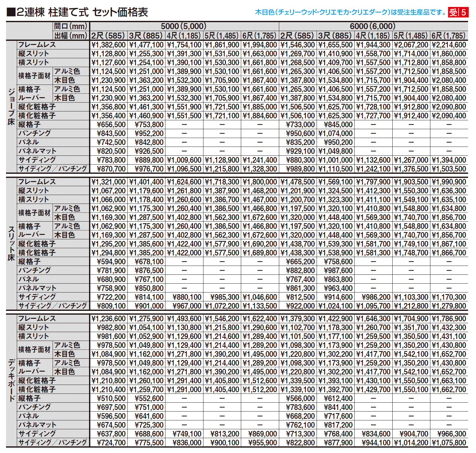The width and height of the screenshot is (476, 453).
Task: Click the 2連棟 柱建て式 セット価格表 title
Action: pyautogui.click(x=78, y=12)
